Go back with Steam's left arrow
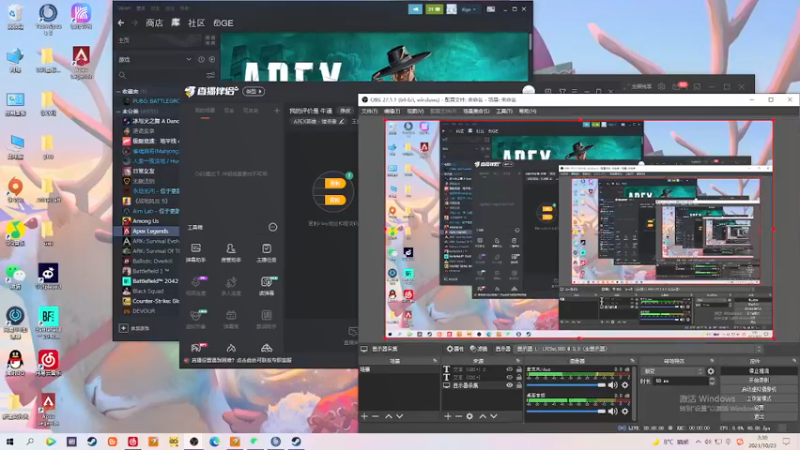 click(121, 23)
